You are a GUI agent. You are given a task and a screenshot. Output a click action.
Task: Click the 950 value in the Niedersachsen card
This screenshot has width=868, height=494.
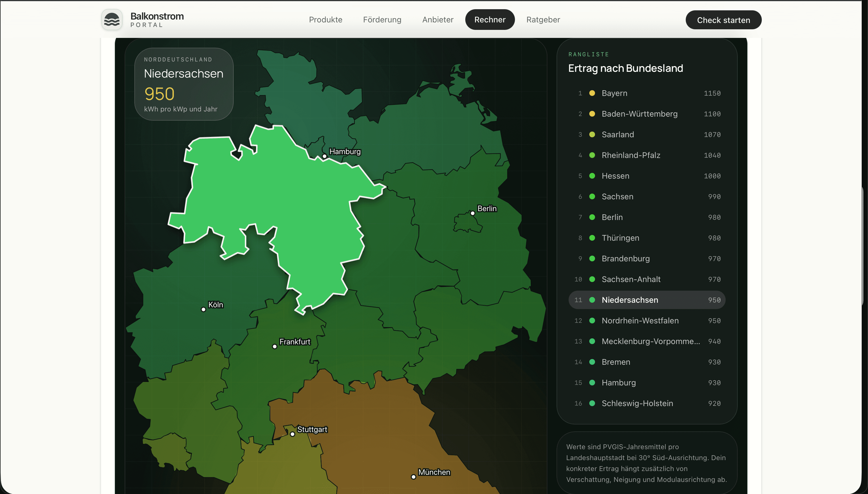click(x=159, y=94)
